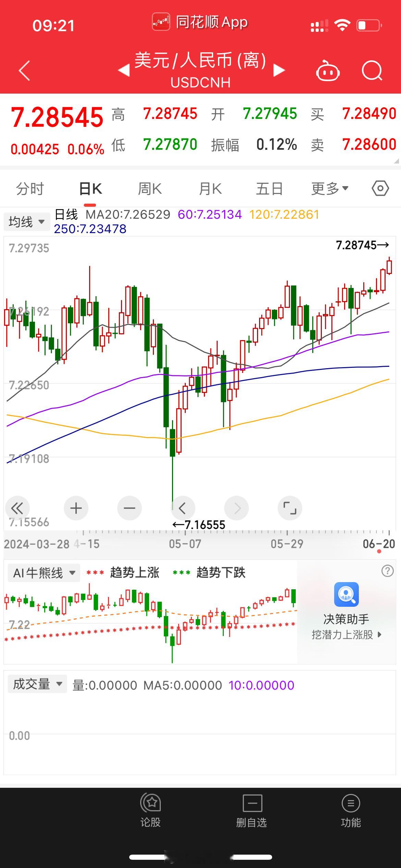Tap the 05-29 date label
Screen dimensions: 401x868
pos(287,544)
